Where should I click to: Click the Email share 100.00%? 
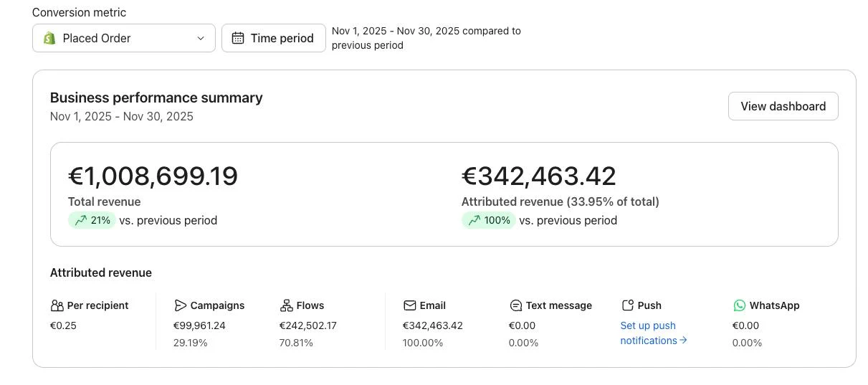point(423,343)
